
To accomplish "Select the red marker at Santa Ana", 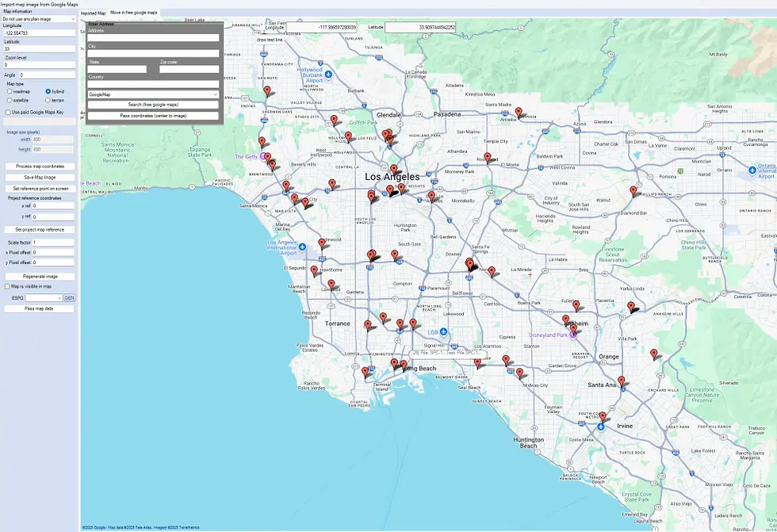I will [621, 381].
